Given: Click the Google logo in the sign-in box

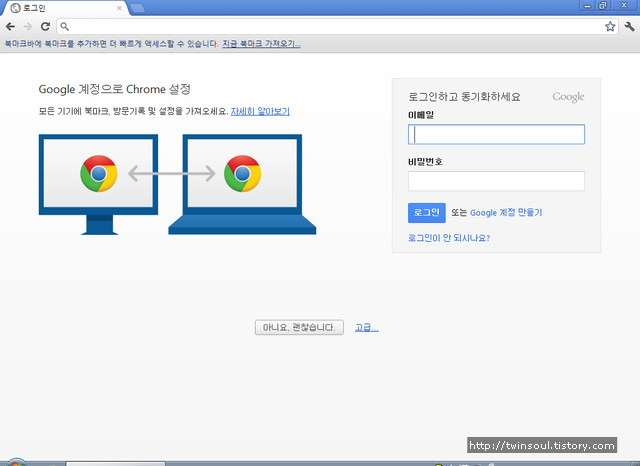Looking at the screenshot, I should click(x=568, y=97).
